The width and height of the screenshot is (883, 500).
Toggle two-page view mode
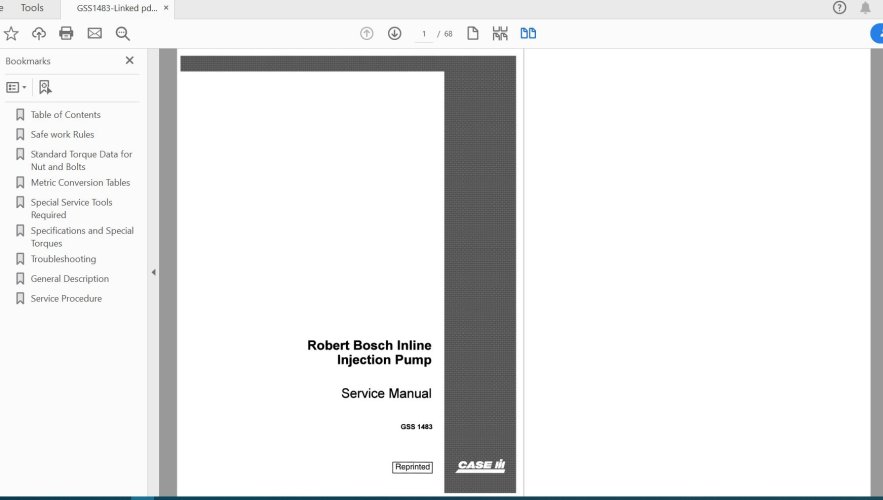(528, 33)
